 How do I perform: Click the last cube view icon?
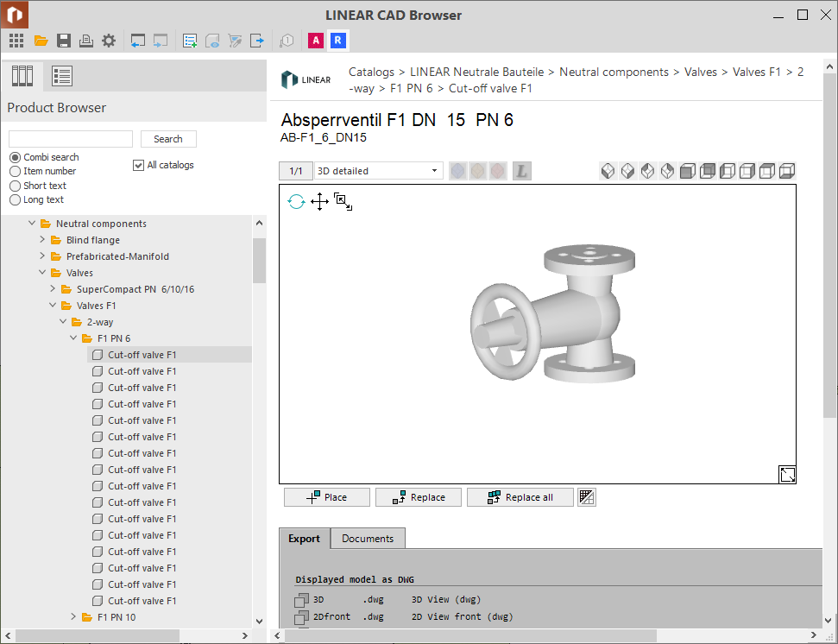tap(787, 171)
